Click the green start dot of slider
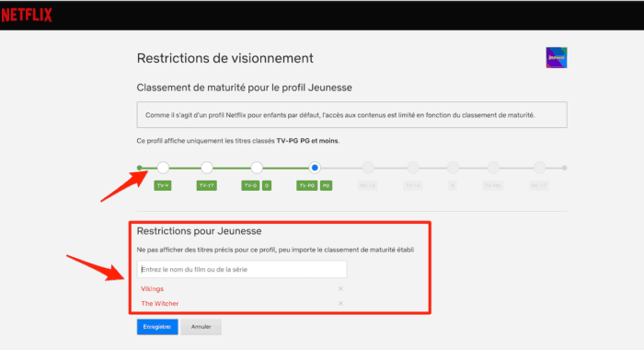 (140, 168)
